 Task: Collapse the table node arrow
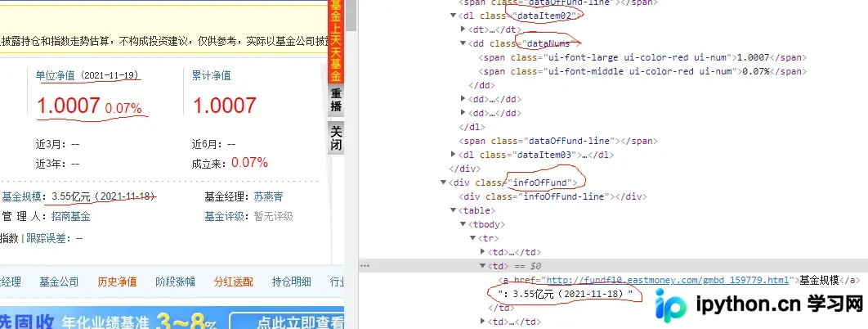pyautogui.click(x=454, y=210)
